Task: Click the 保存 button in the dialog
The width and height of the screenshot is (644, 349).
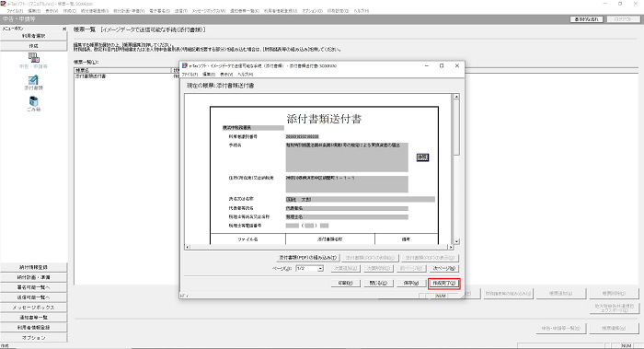Action: [411, 284]
